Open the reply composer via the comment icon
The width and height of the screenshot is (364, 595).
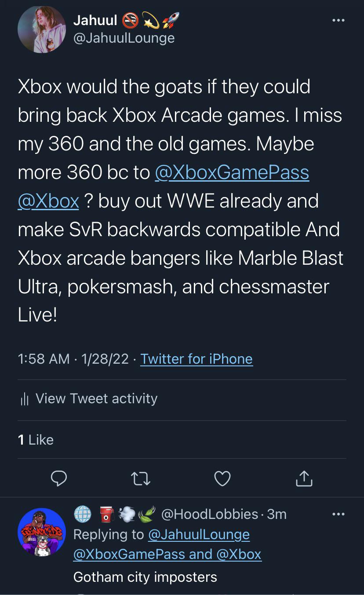(x=58, y=478)
